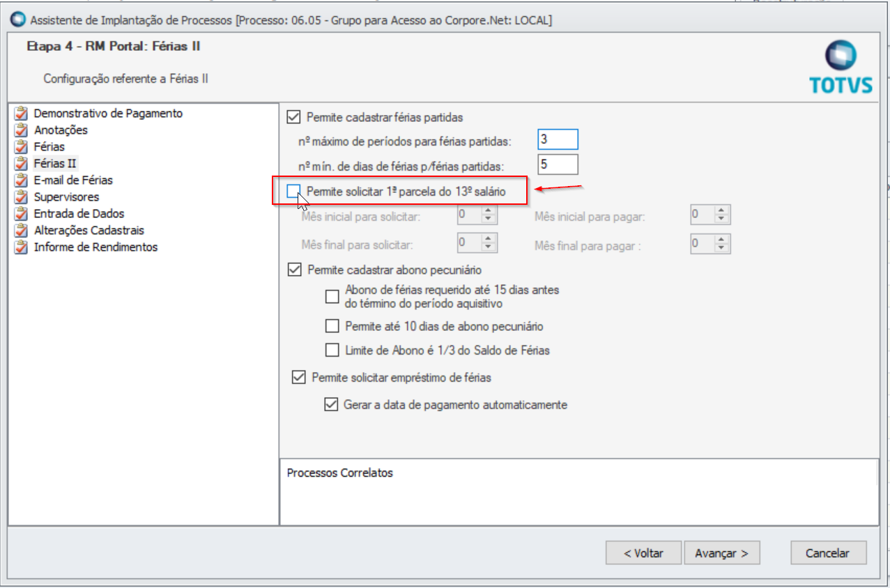Viewport: 890px width, 588px height.
Task: Click the Voltar button
Action: pyautogui.click(x=643, y=553)
